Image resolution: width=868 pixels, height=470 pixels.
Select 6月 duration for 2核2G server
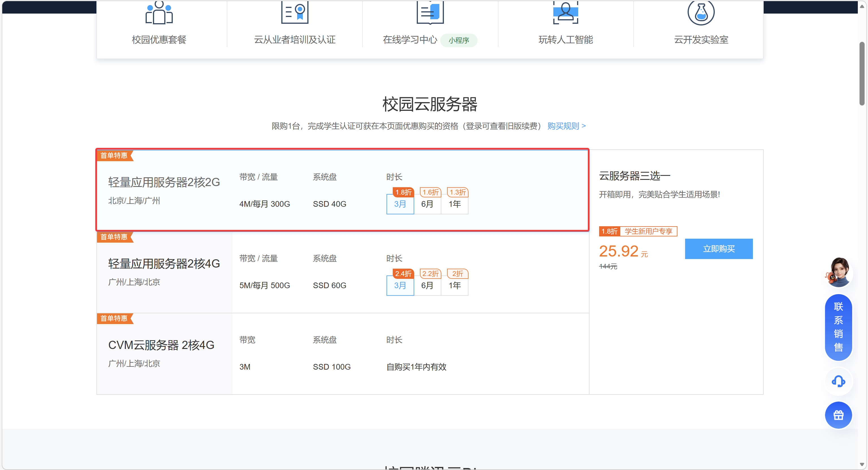coord(427,204)
